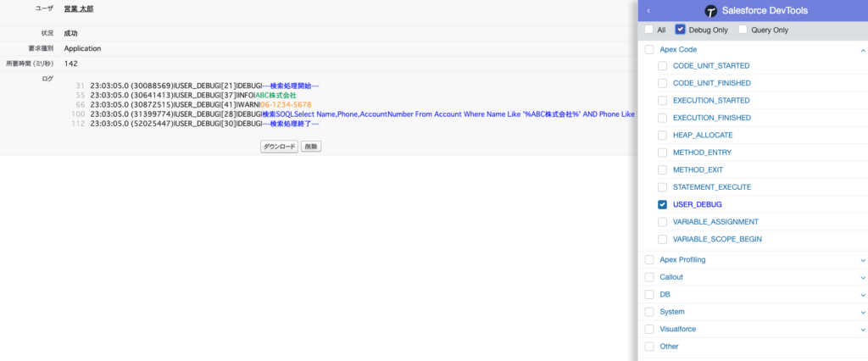
Task: Check the System category checkbox
Action: click(649, 312)
